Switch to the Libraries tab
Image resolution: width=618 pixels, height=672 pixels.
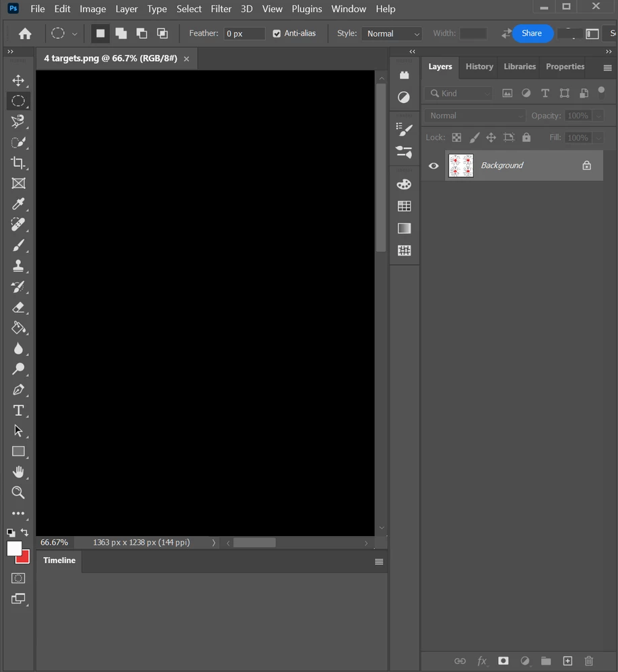(519, 67)
